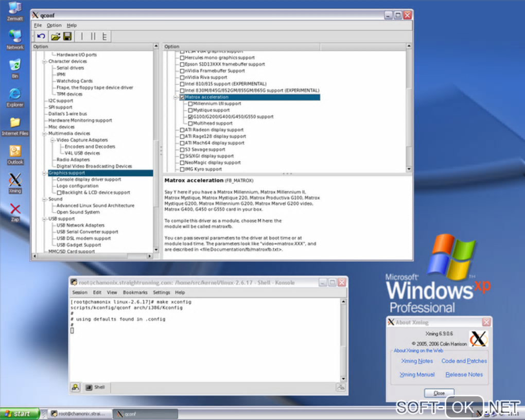525x420 pixels.
Task: Click Close button in About Xming
Action: [439, 393]
